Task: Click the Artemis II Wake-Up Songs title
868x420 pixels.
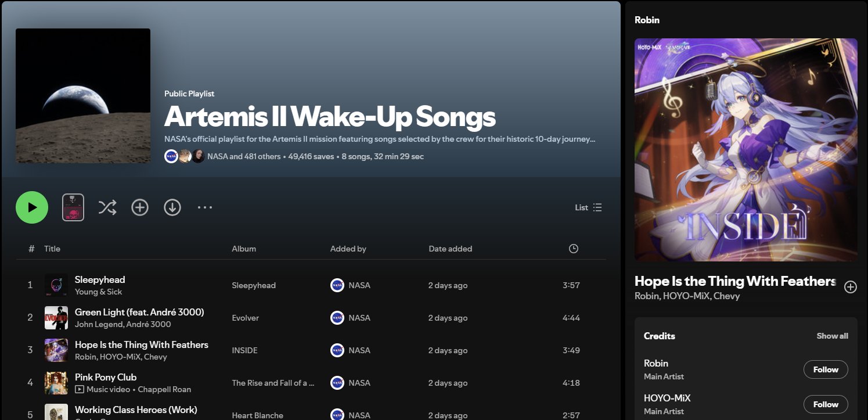Action: [x=330, y=116]
